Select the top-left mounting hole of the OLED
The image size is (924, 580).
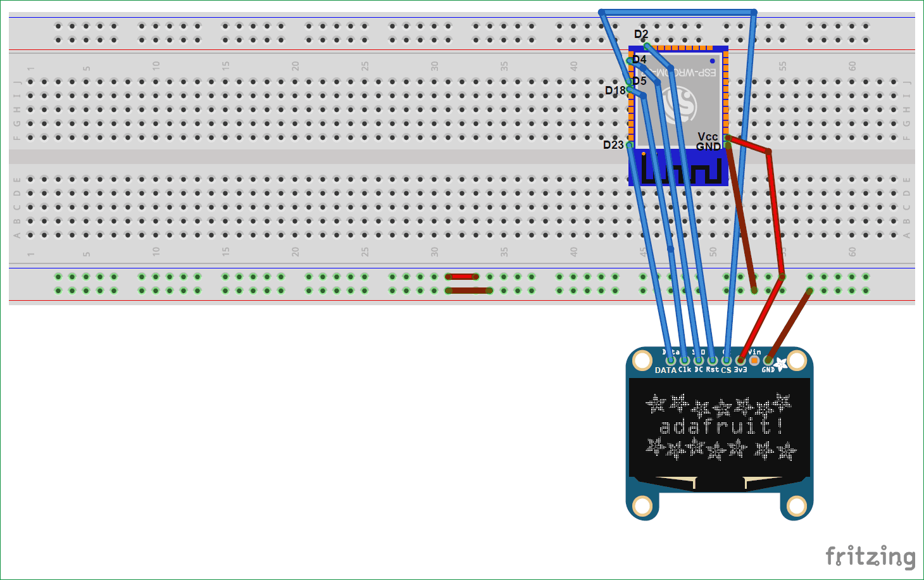(642, 361)
